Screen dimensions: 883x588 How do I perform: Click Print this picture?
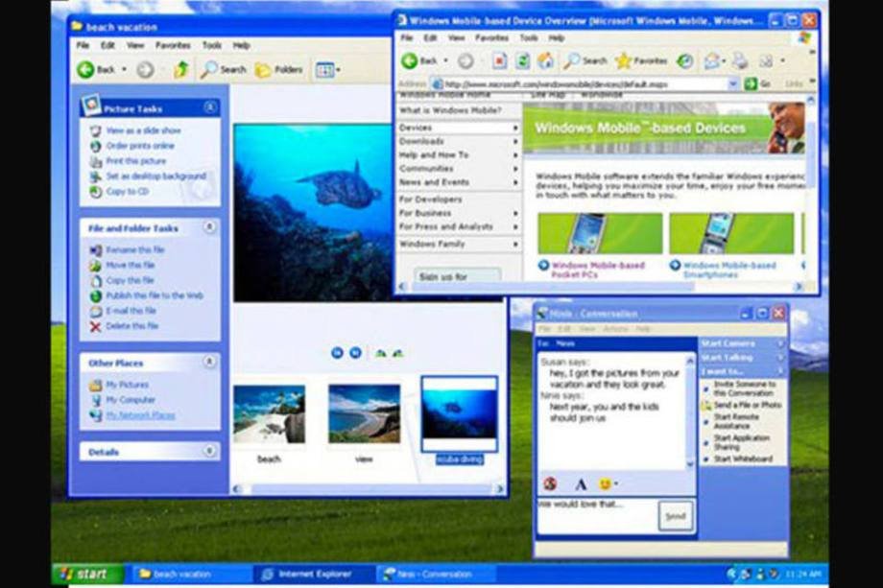pos(128,161)
